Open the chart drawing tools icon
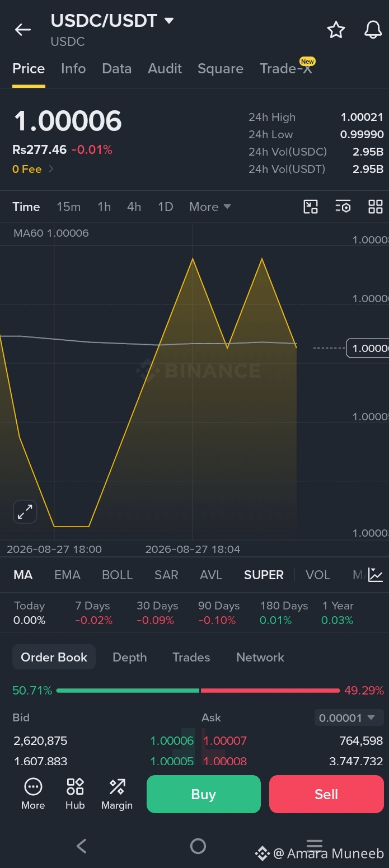This screenshot has width=389, height=868. click(311, 207)
